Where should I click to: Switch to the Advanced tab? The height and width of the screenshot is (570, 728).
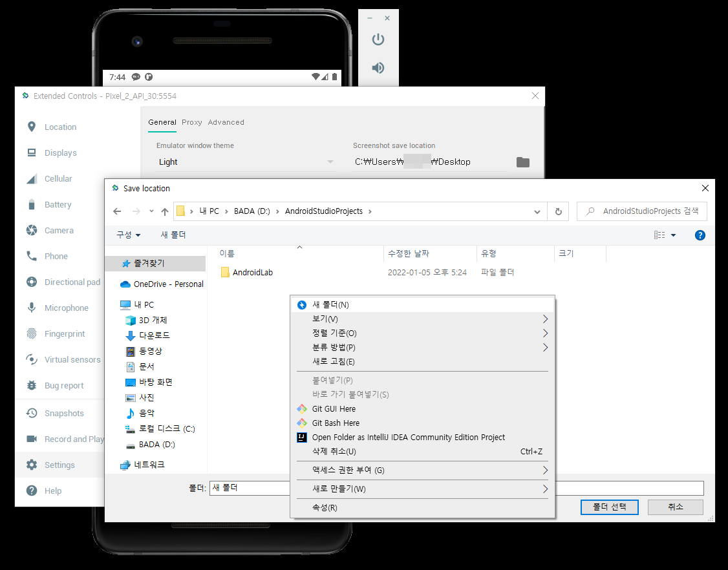click(226, 122)
